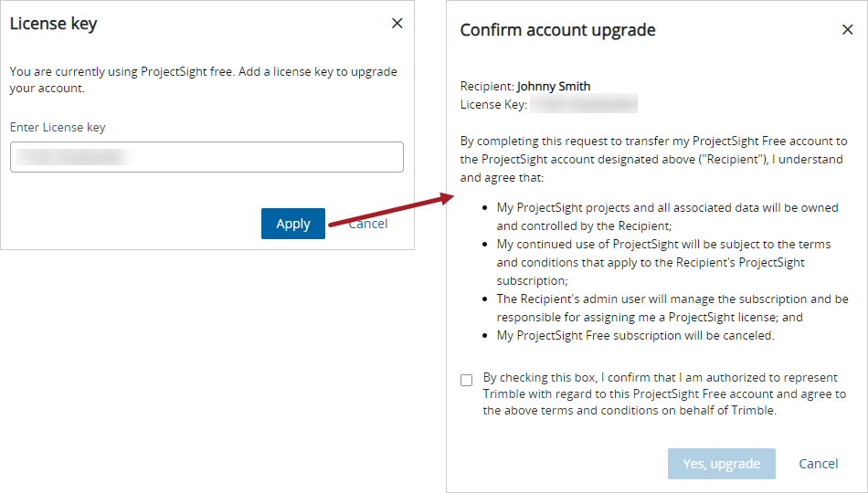Focus the Enter License key field

pyautogui.click(x=206, y=157)
